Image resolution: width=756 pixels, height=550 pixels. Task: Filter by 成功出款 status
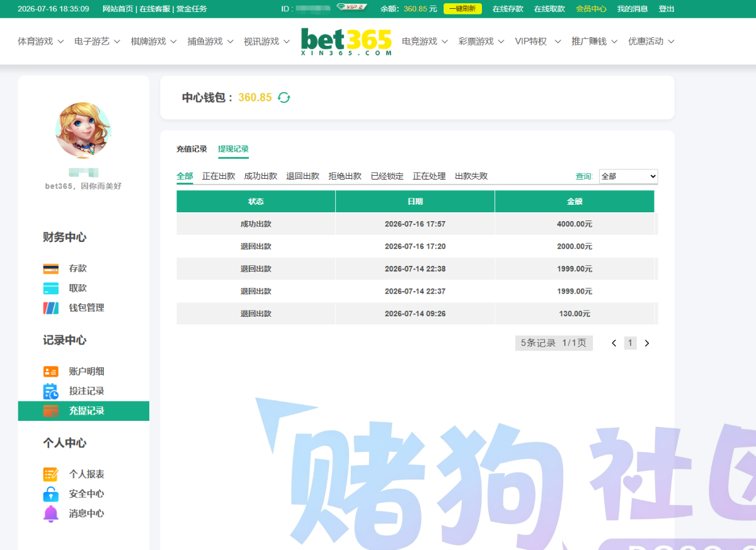(x=261, y=176)
